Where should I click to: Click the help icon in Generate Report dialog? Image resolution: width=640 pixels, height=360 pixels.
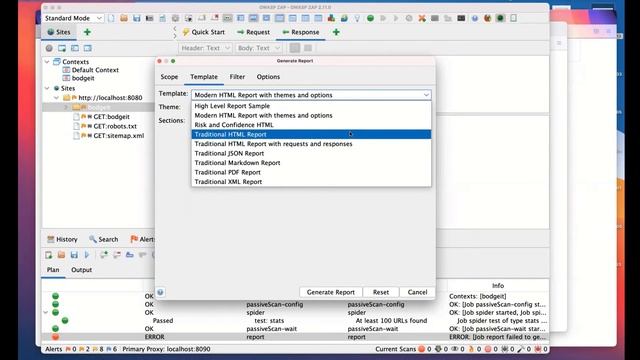point(160,292)
